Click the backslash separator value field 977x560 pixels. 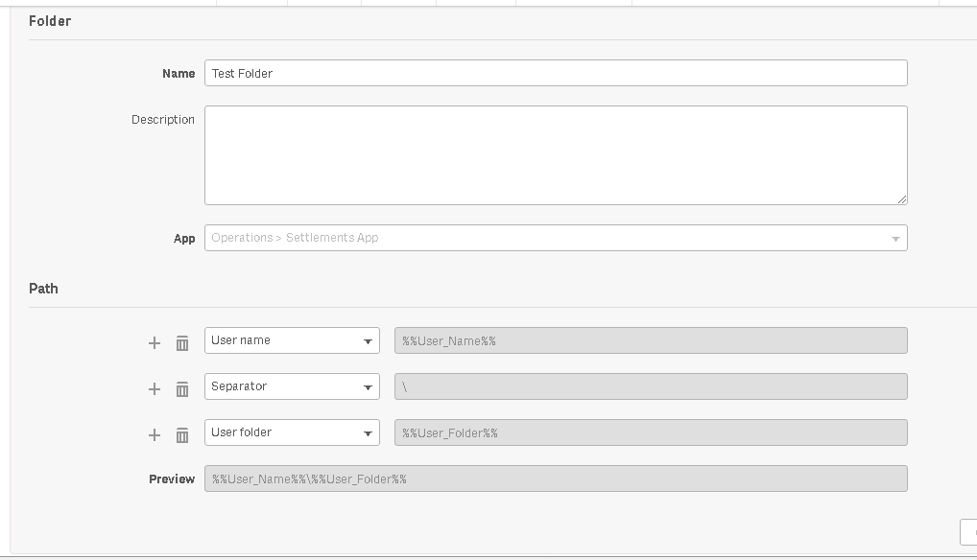point(651,386)
